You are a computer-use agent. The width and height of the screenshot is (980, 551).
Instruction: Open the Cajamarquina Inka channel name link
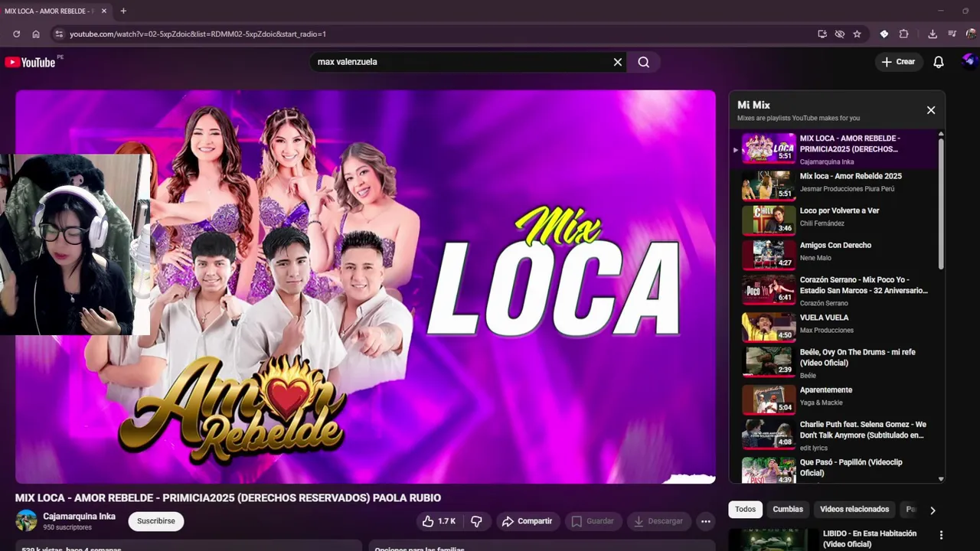(79, 517)
